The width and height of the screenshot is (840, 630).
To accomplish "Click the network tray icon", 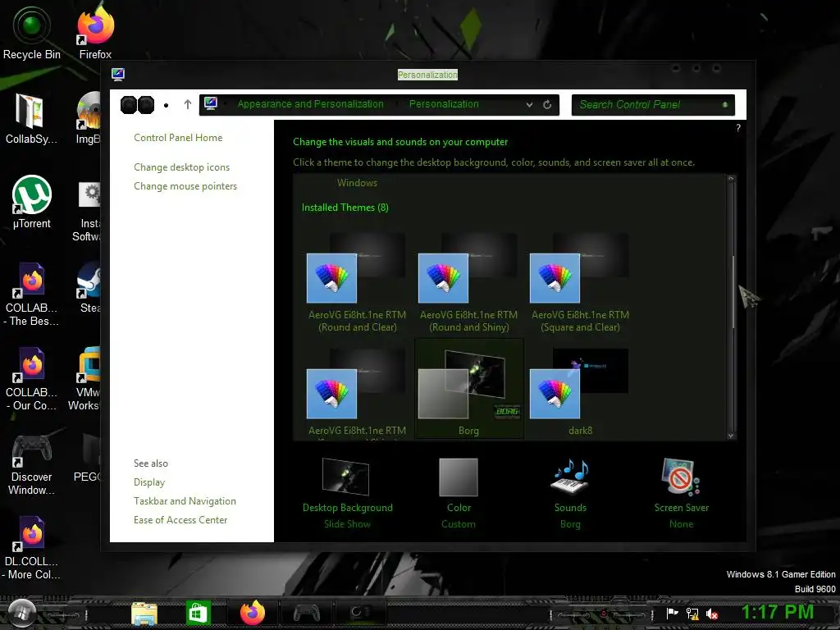I will pyautogui.click(x=692, y=614).
